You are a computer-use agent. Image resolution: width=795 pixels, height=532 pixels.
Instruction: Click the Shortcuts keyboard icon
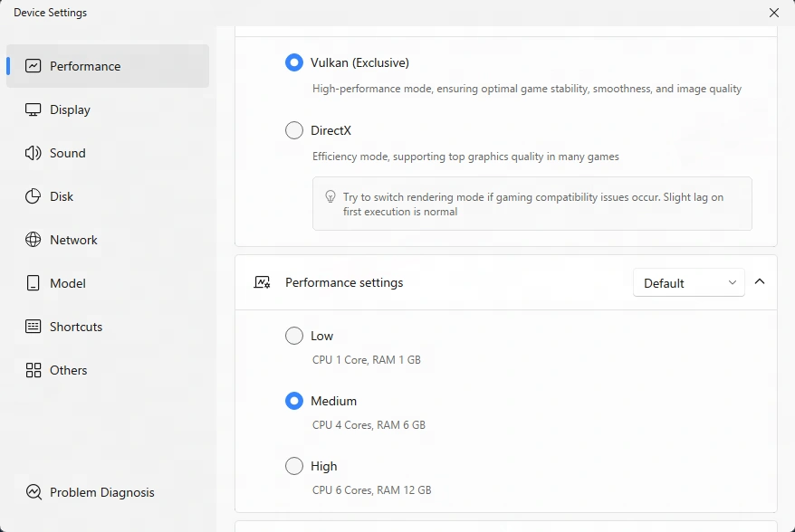click(34, 327)
